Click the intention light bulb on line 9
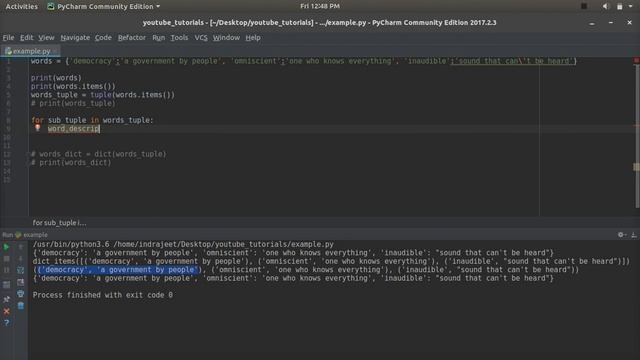 pyautogui.click(x=38, y=128)
